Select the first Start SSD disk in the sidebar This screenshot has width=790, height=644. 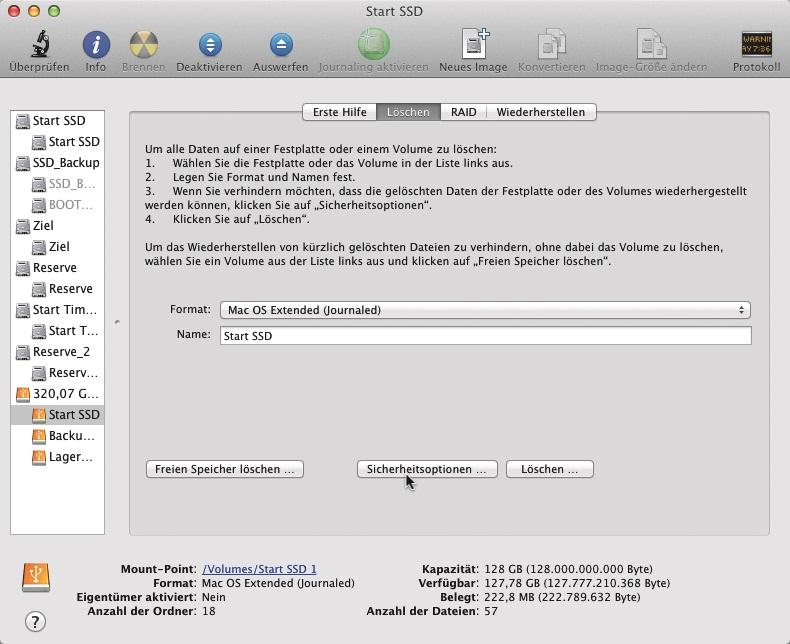point(57,121)
